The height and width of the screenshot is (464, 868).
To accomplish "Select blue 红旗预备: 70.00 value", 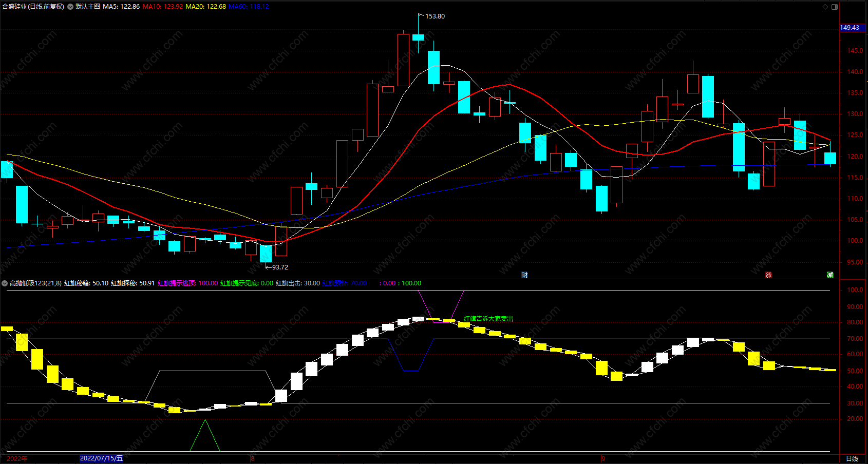I will 345,283.
